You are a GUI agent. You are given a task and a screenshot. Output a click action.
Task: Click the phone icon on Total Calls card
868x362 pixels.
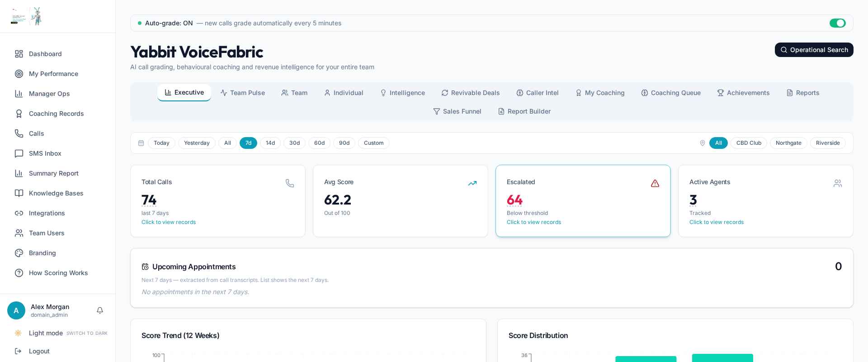[x=290, y=183]
